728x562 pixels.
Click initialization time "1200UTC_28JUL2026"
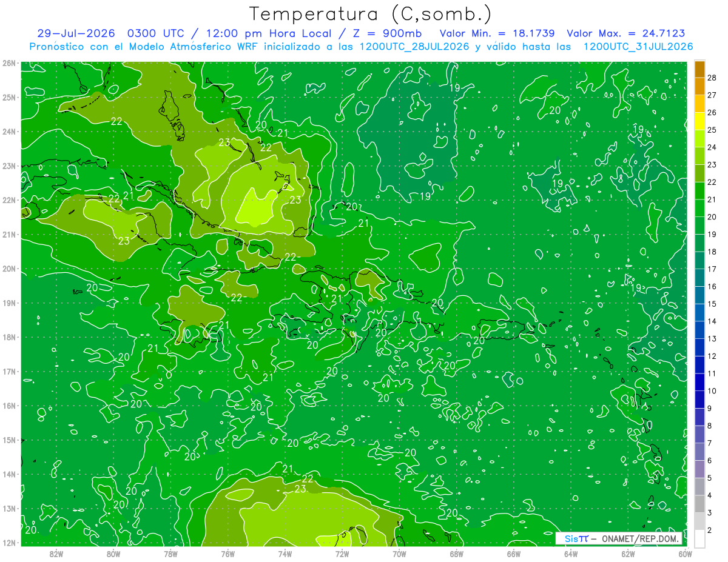tap(414, 47)
